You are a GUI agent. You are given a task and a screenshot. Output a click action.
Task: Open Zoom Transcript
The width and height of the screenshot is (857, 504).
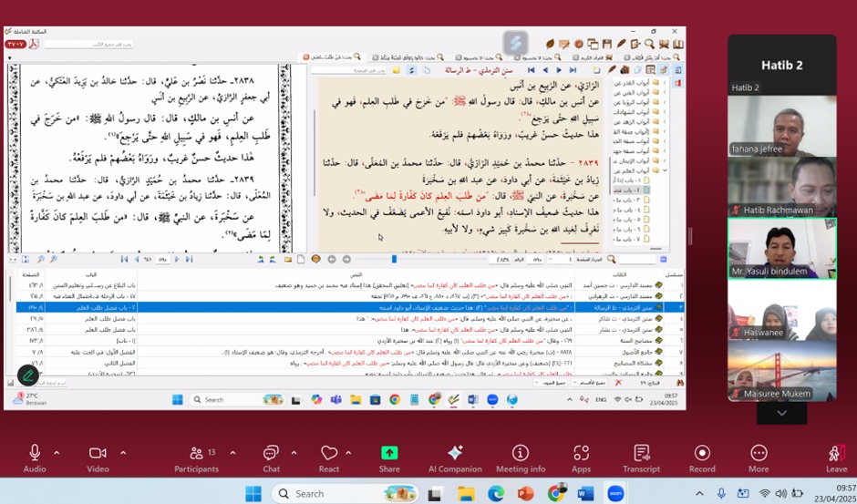(x=641, y=458)
